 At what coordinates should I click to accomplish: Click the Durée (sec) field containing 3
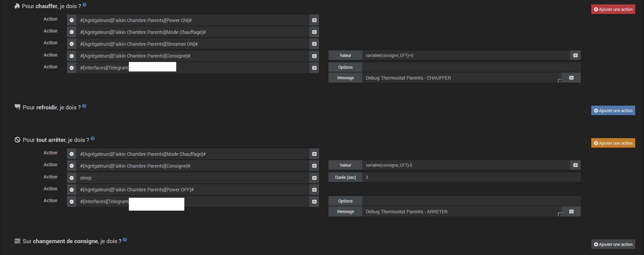pyautogui.click(x=471, y=177)
